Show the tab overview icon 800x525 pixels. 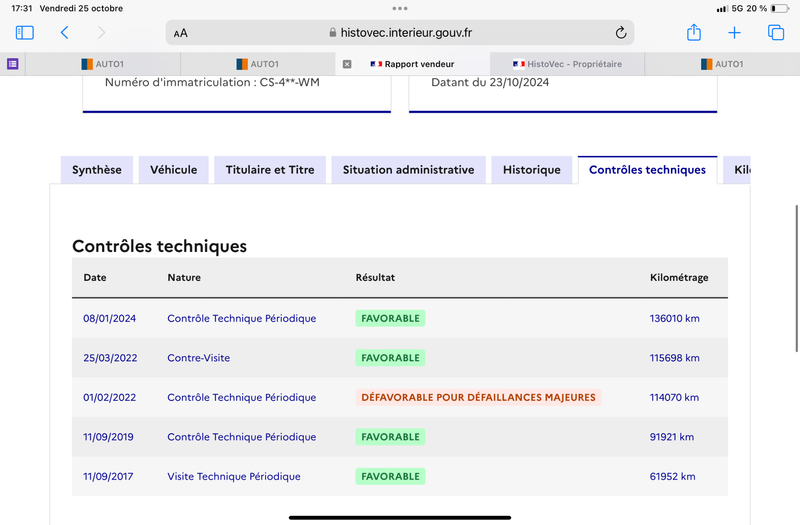(x=776, y=33)
